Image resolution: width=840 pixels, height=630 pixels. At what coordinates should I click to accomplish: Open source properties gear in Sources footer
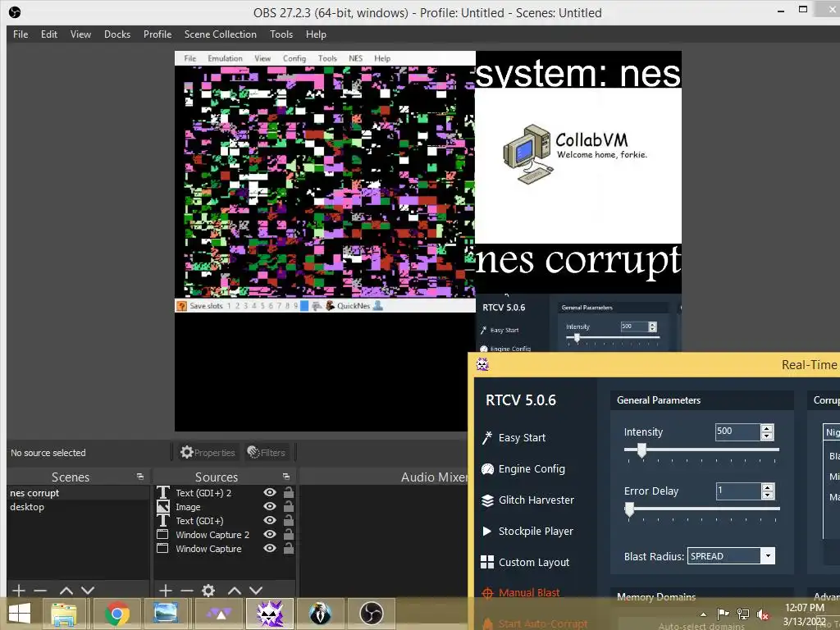[x=208, y=591]
